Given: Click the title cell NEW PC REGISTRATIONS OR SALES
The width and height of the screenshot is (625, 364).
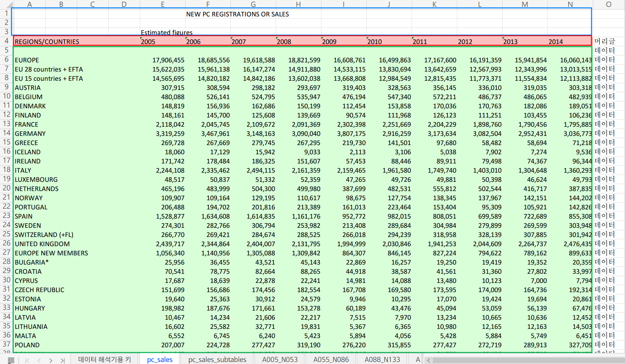Looking at the screenshot, I should tap(237, 14).
